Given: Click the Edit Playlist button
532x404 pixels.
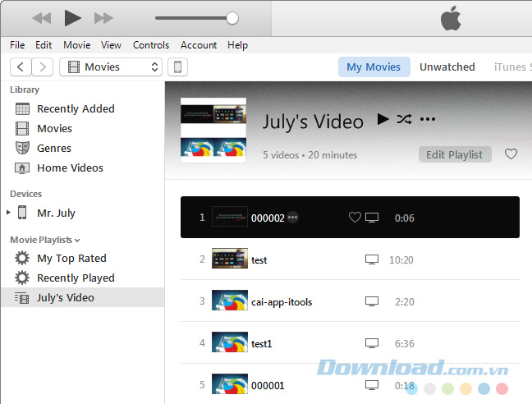Looking at the screenshot, I should tap(455, 154).
